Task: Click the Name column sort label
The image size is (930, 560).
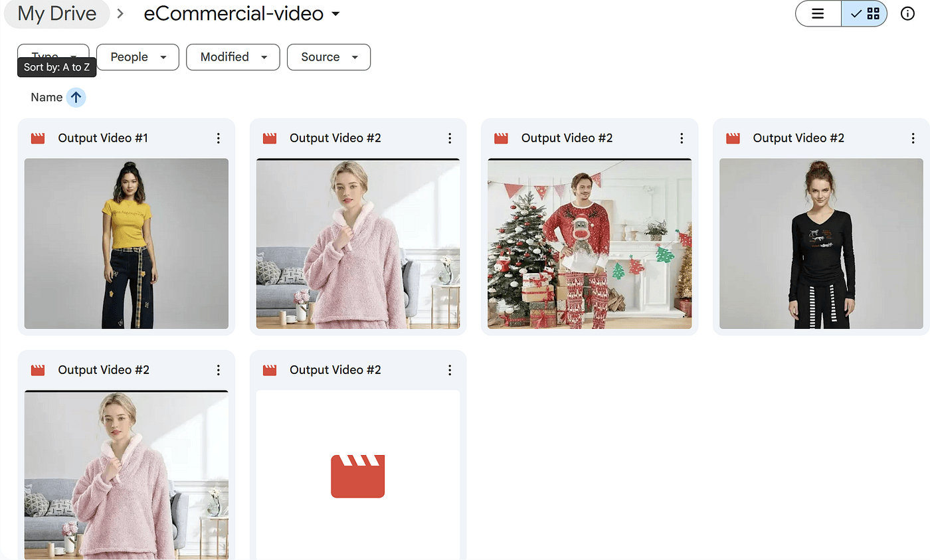Action: (x=46, y=98)
